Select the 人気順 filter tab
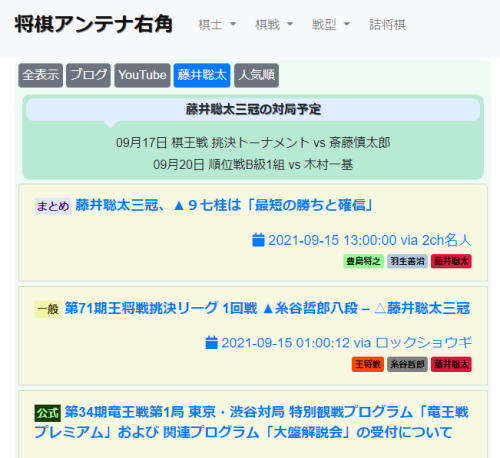Image resolution: width=500 pixels, height=458 pixels. click(x=257, y=75)
